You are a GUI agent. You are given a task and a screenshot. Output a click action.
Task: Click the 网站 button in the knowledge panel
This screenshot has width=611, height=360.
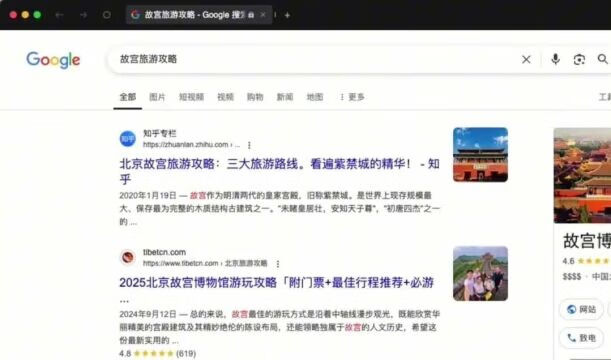(581, 309)
